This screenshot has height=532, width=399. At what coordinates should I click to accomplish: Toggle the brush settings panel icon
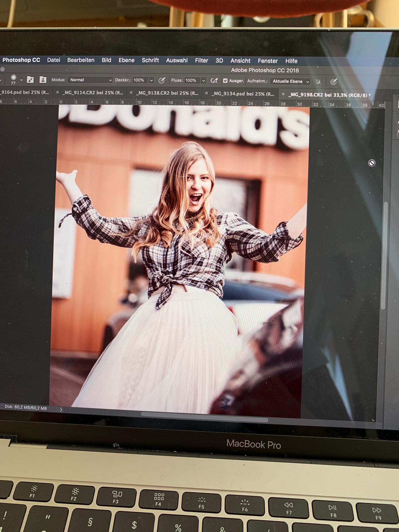click(30, 79)
